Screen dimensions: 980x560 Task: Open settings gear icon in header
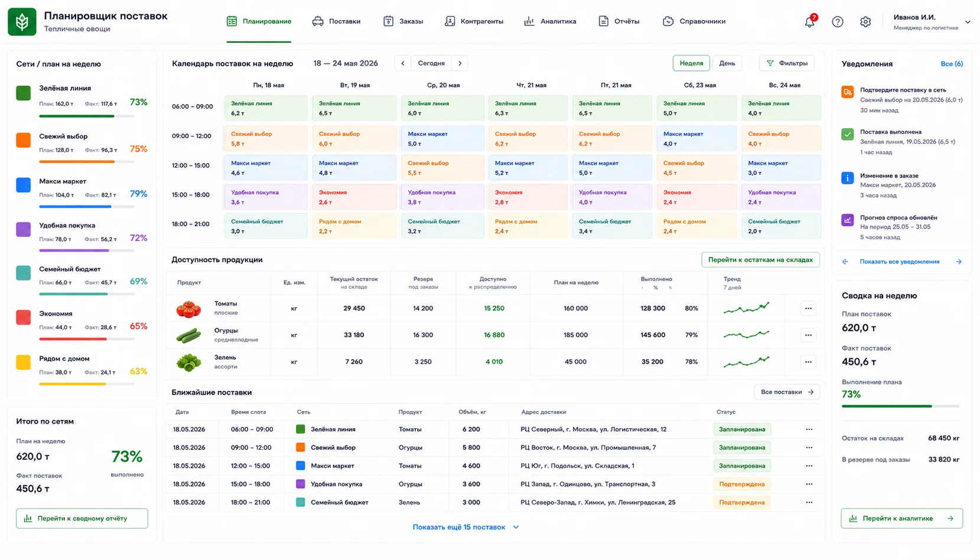pos(865,22)
